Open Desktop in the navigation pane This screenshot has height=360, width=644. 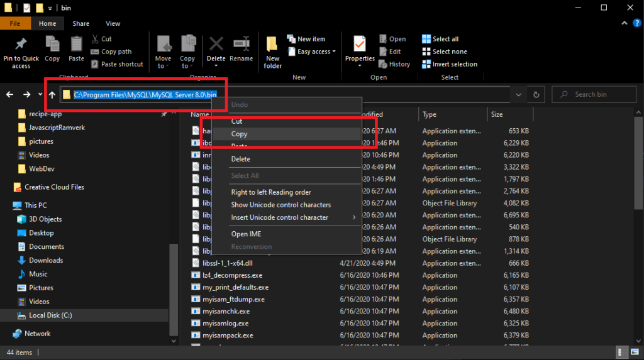[x=41, y=232]
